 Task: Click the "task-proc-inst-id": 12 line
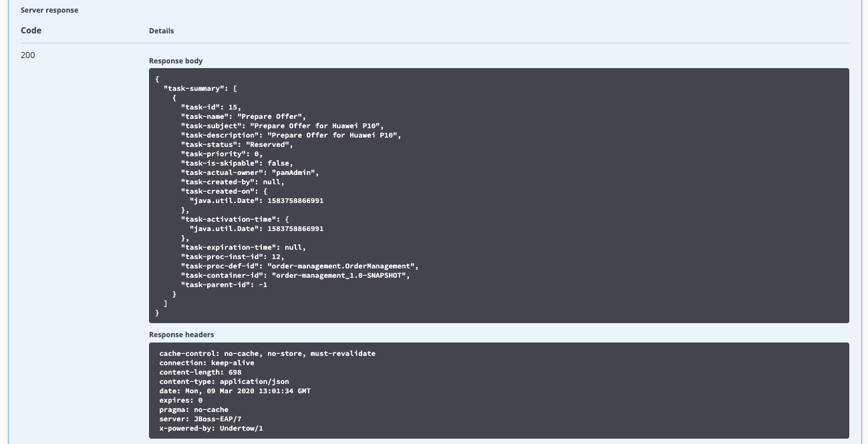[x=233, y=256]
